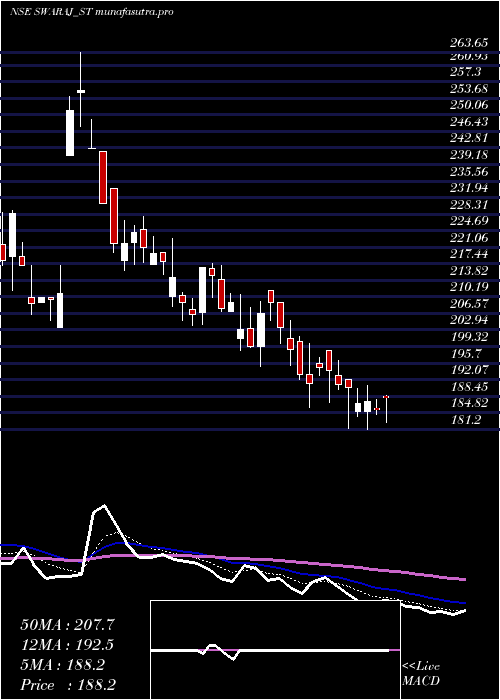Click the 242.81 price level label

(467, 138)
